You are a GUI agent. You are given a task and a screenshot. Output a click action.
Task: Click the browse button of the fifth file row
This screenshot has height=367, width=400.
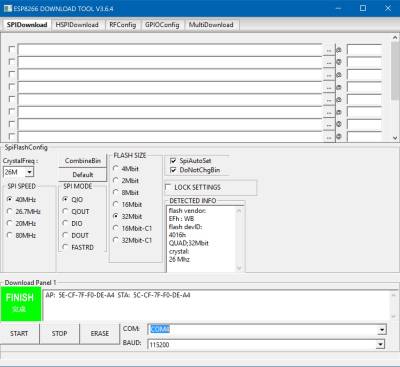point(329,100)
